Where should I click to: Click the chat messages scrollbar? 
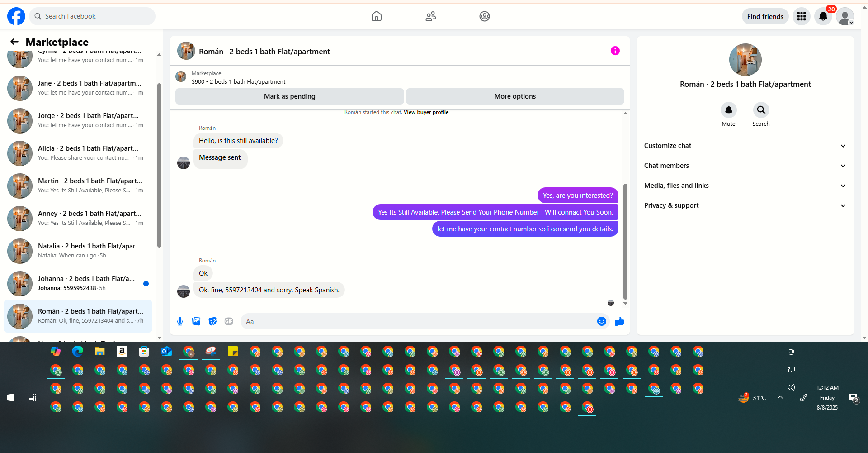(625, 242)
